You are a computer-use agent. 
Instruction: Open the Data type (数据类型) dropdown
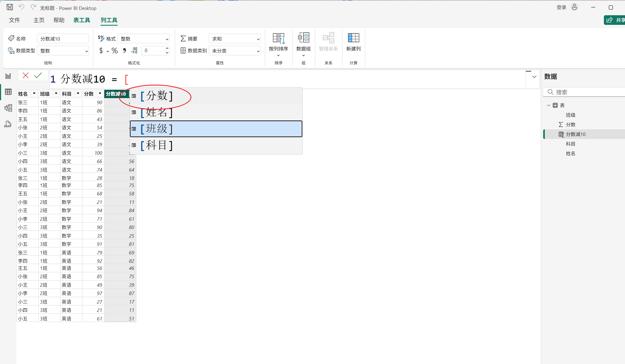[63, 51]
